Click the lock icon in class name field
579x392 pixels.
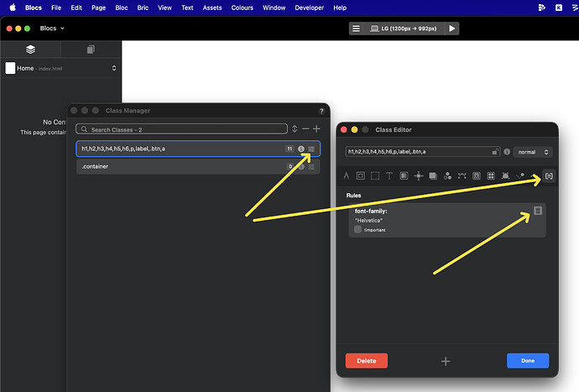[x=497, y=152]
